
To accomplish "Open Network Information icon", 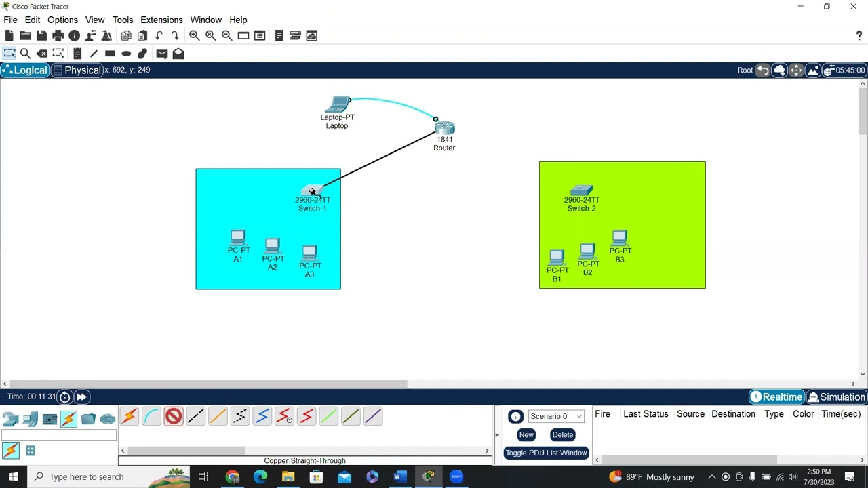I will point(75,35).
